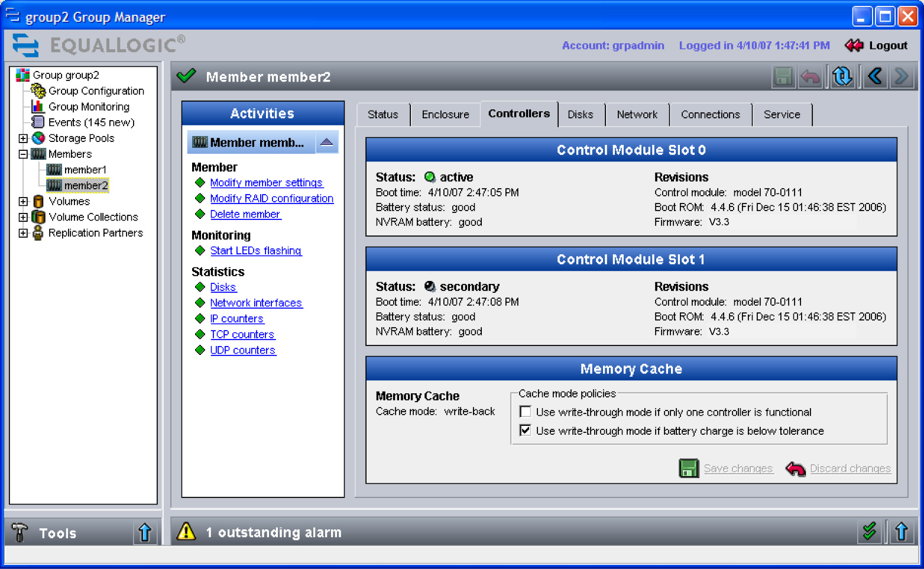Viewport: 924px width, 569px height.
Task: Select the Controllers tab
Action: click(x=519, y=114)
